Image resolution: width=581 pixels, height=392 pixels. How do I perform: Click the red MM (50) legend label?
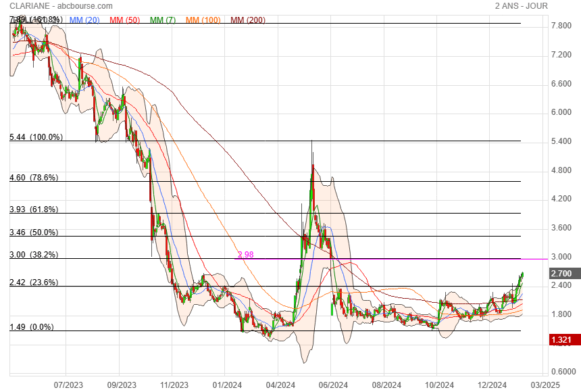coord(124,20)
